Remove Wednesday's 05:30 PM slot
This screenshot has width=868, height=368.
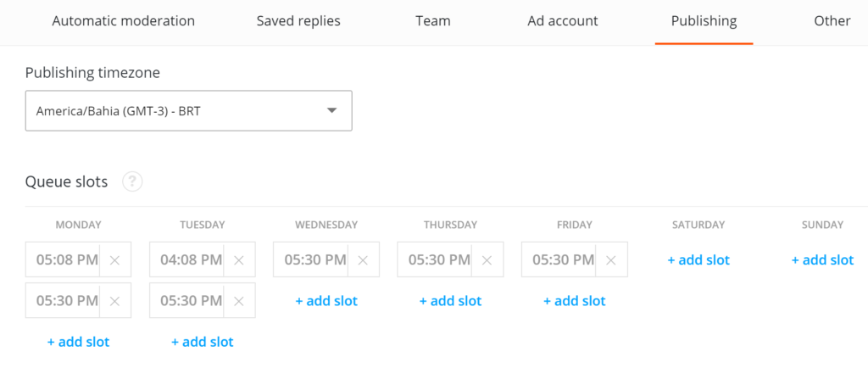[x=363, y=260]
